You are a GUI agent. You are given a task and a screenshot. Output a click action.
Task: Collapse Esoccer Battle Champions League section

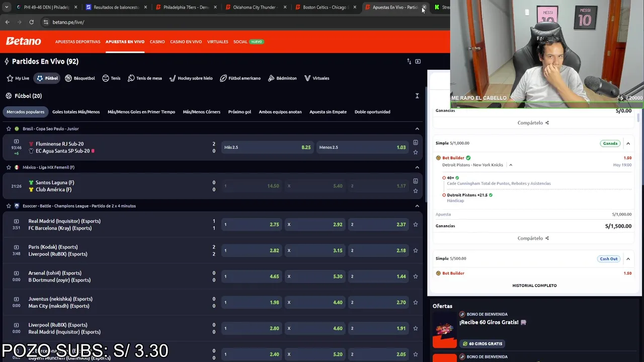417,206
